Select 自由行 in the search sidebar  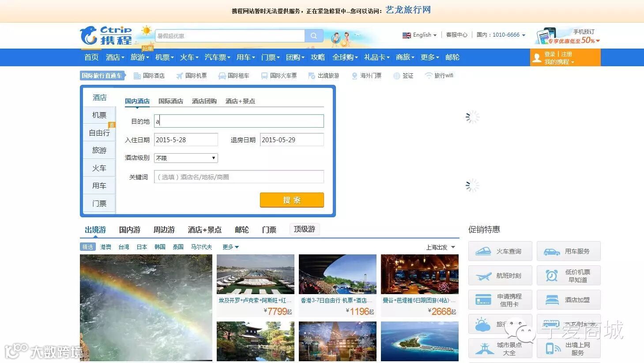99,133
